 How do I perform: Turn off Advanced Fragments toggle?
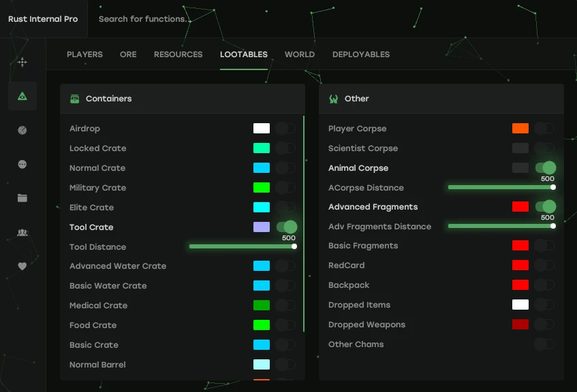point(546,207)
